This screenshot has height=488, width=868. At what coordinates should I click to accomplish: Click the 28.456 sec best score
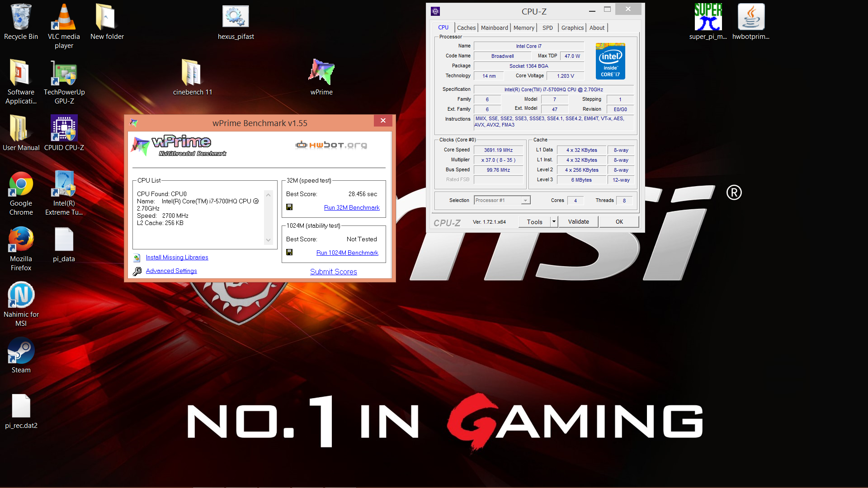363,194
